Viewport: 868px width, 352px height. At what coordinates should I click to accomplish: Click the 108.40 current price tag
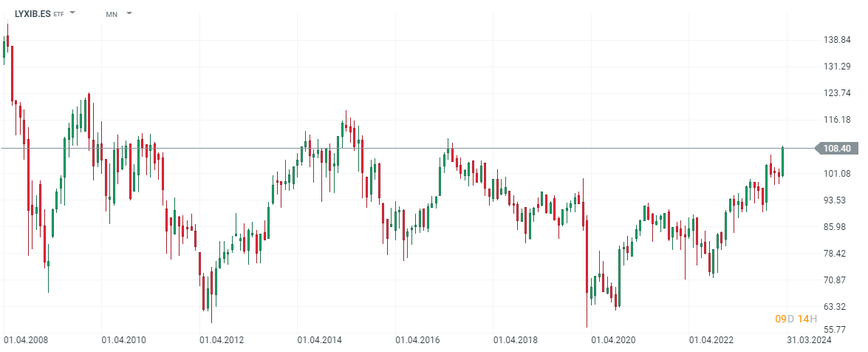tap(836, 149)
